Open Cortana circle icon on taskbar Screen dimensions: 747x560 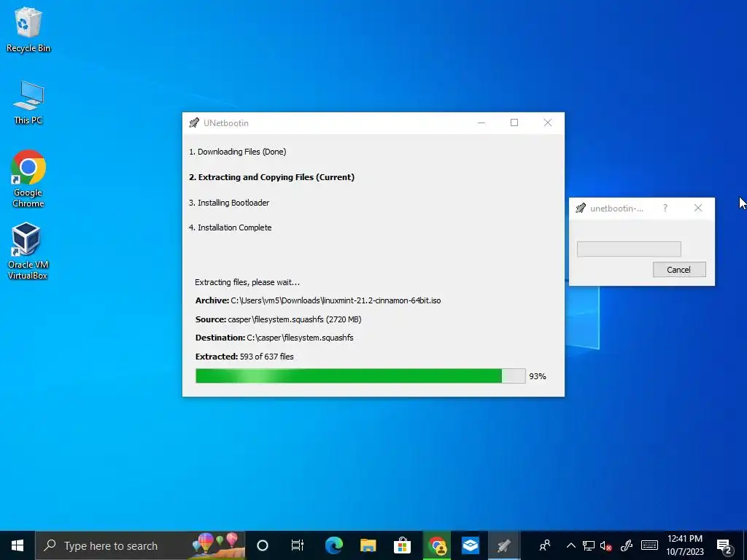[263, 545]
